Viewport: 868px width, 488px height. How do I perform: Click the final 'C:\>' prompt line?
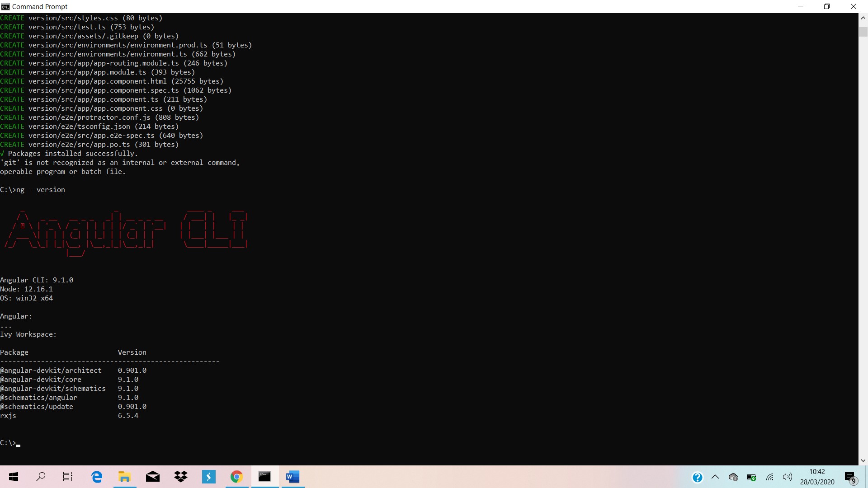point(10,443)
